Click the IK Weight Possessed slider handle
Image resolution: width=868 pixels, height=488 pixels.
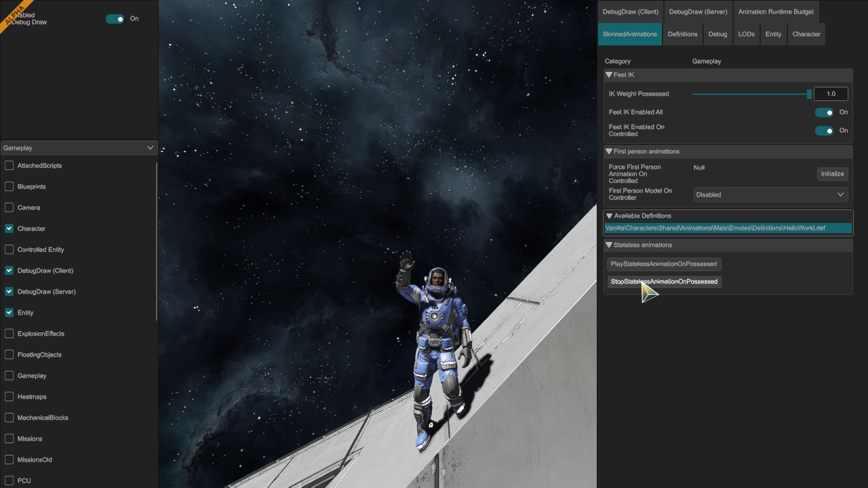click(809, 94)
